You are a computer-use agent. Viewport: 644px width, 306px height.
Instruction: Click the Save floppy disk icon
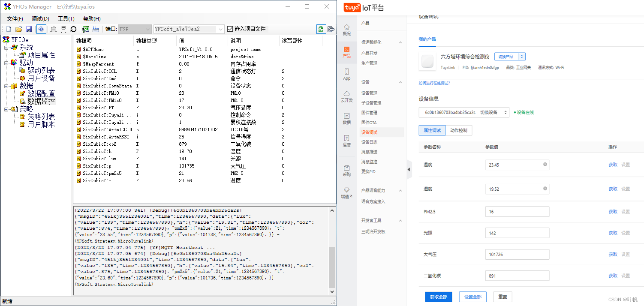(29, 29)
